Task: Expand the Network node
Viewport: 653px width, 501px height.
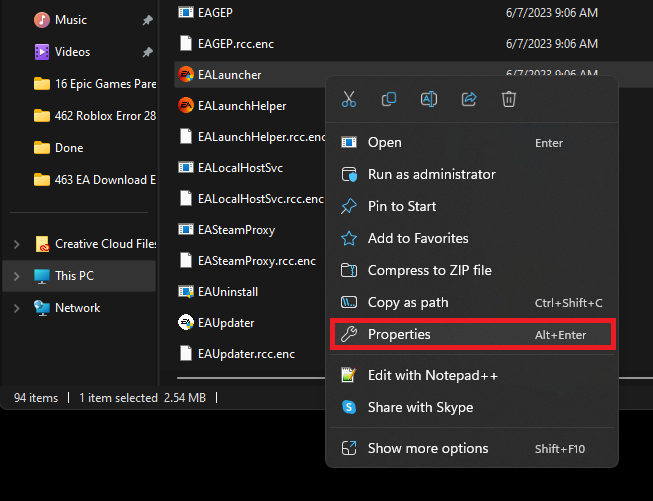Action: click(17, 308)
